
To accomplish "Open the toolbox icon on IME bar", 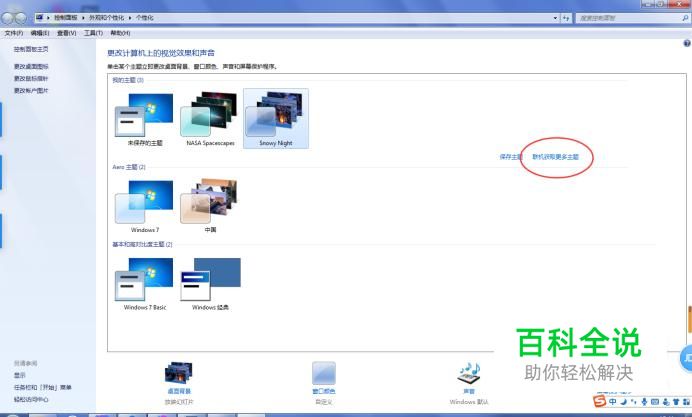I will click(x=686, y=402).
